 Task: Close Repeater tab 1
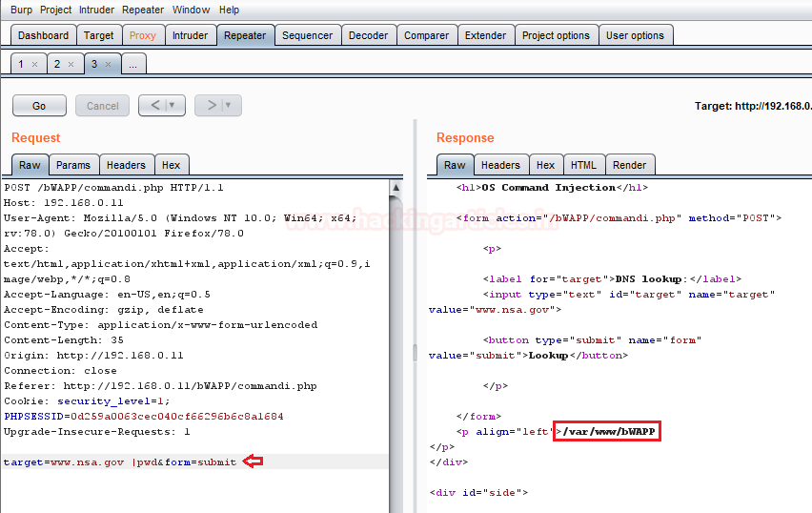coord(34,64)
